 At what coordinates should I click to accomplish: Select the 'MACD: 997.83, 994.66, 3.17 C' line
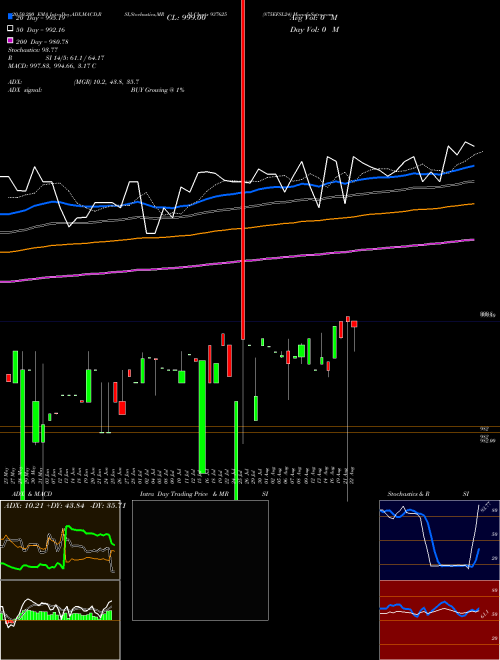click(x=52, y=66)
